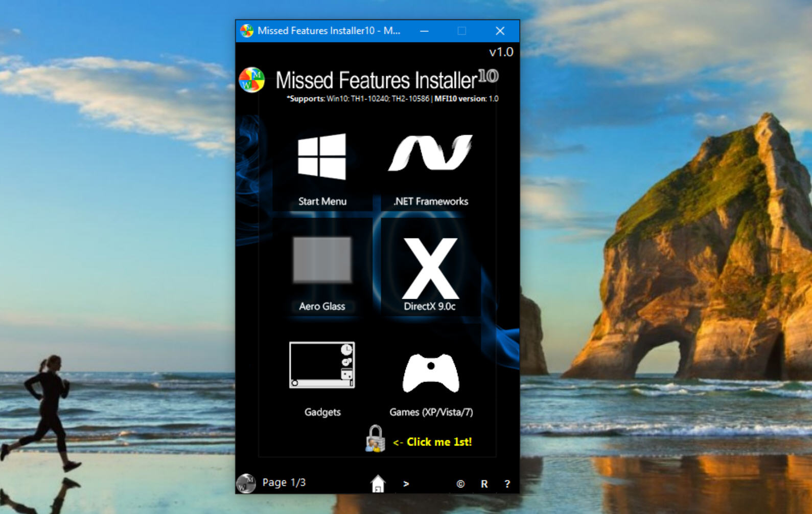Launch the DirectX 9.0c installer tile
The height and width of the screenshot is (514, 812).
coord(430,274)
